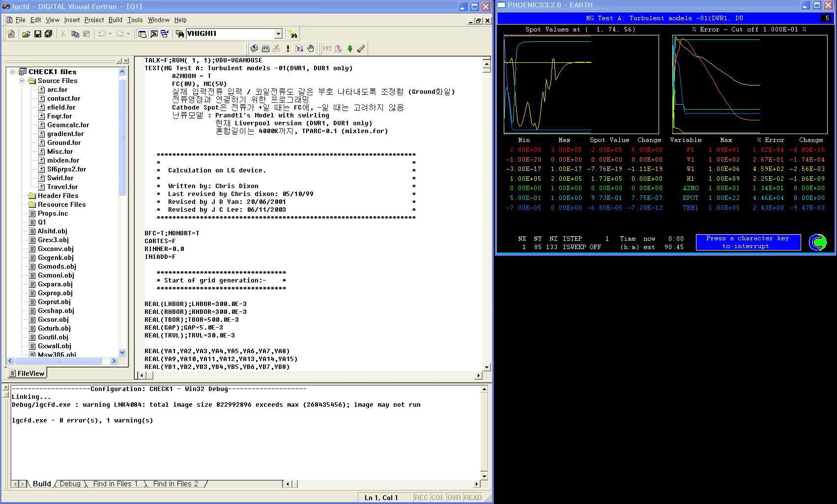Open the Redo history dropdown arrow
The height and width of the screenshot is (504, 837).
[128, 34]
